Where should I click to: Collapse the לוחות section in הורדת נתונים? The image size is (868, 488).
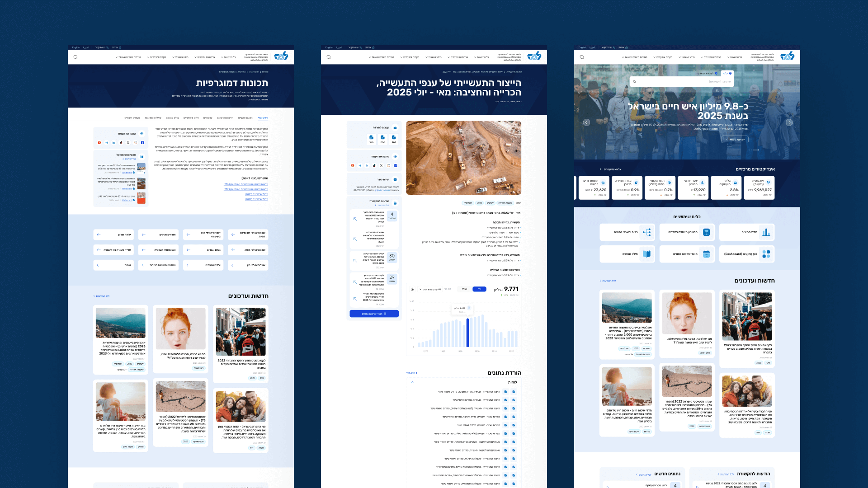412,382
